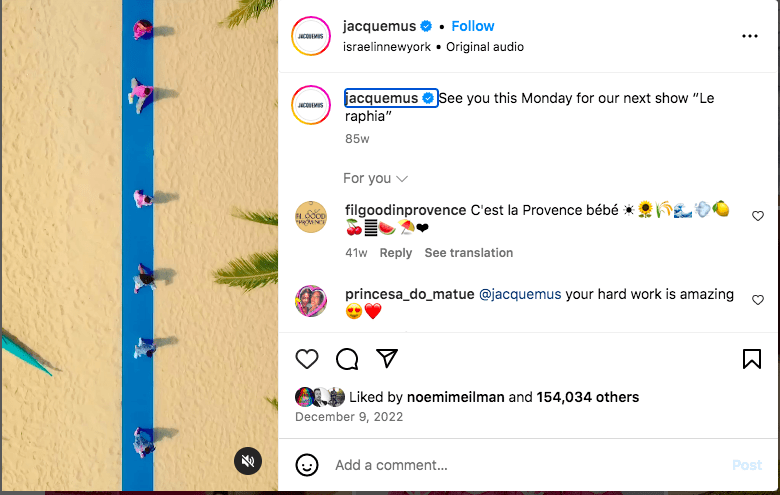Open emoji picker smiley icon
Image resolution: width=780 pixels, height=495 pixels.
[306, 465]
